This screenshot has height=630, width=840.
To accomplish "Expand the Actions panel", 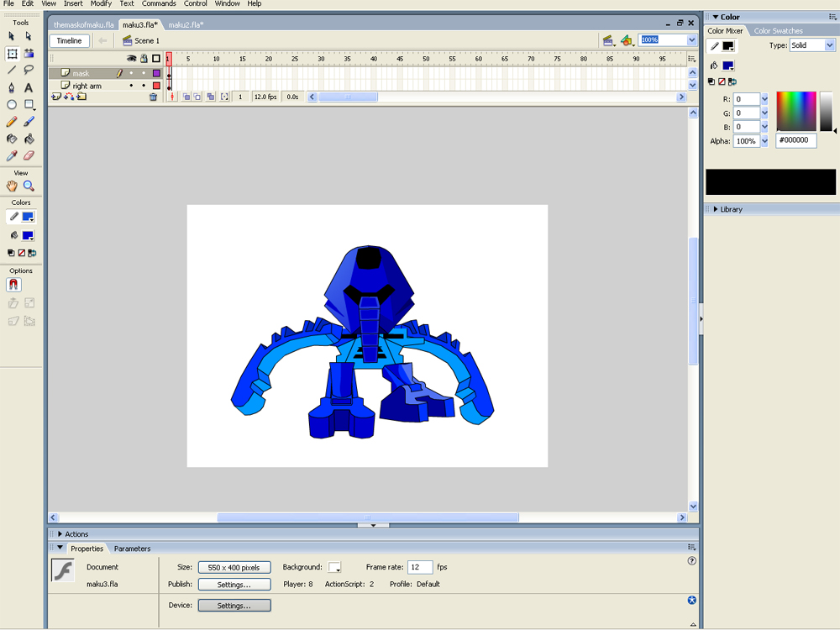I will pyautogui.click(x=76, y=534).
